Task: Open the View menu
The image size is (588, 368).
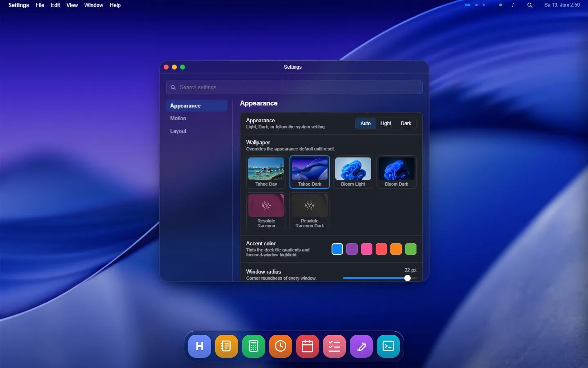Action: (72, 5)
